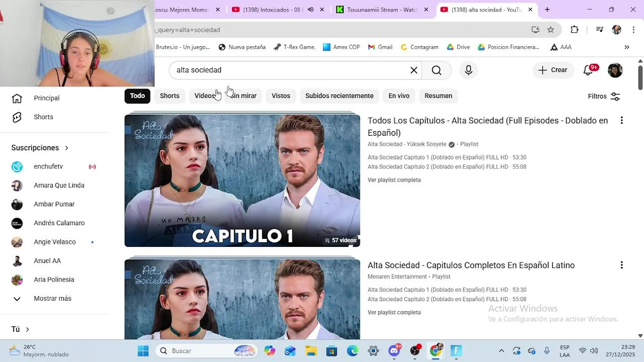Select the Todo filter chip
Screen dimensions: 644x362
[137, 96]
